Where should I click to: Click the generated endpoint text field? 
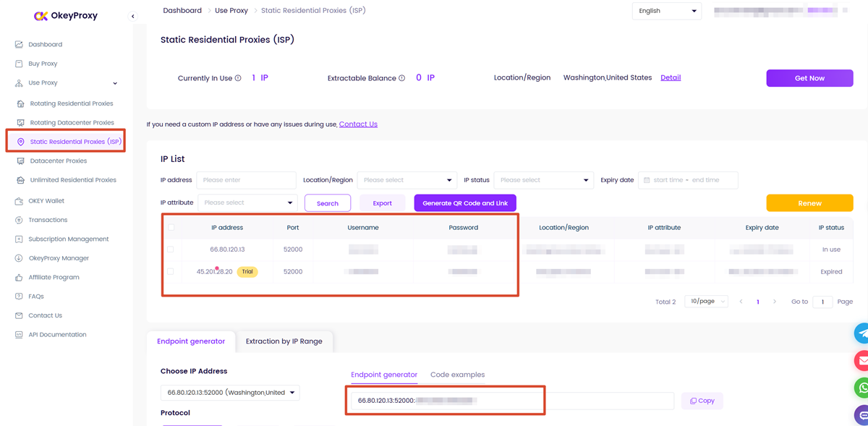513,401
